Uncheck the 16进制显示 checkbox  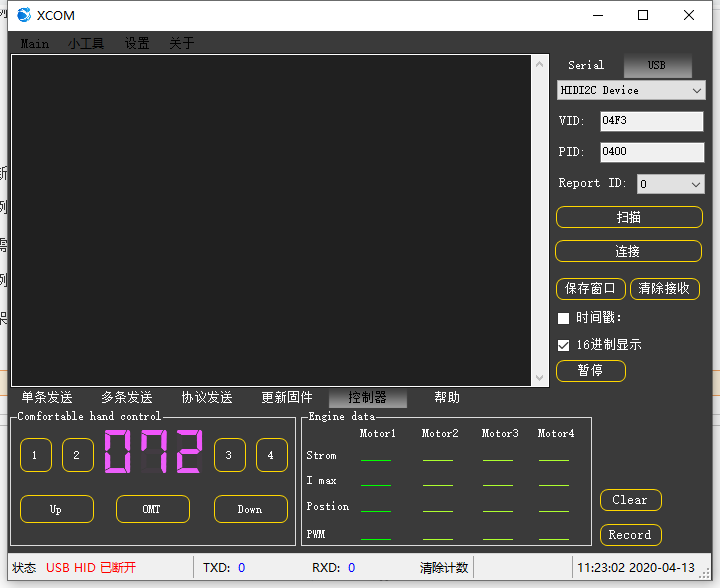563,345
